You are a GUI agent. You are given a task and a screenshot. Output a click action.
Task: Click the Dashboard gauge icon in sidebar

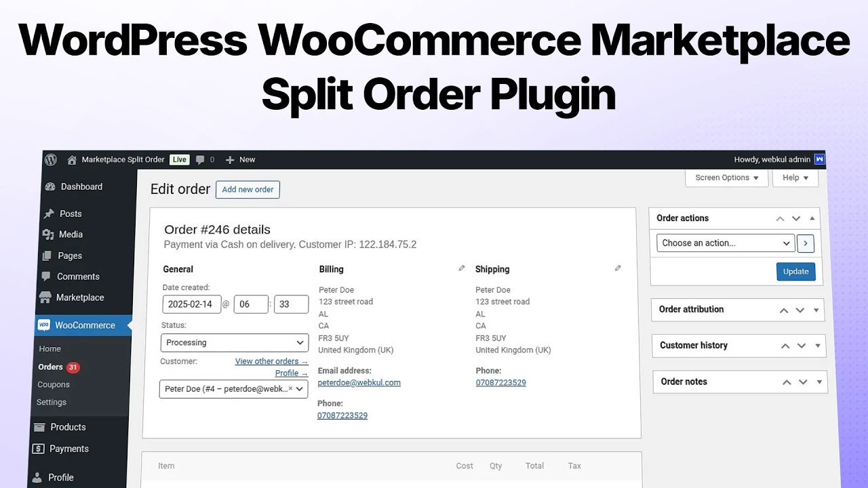point(50,187)
